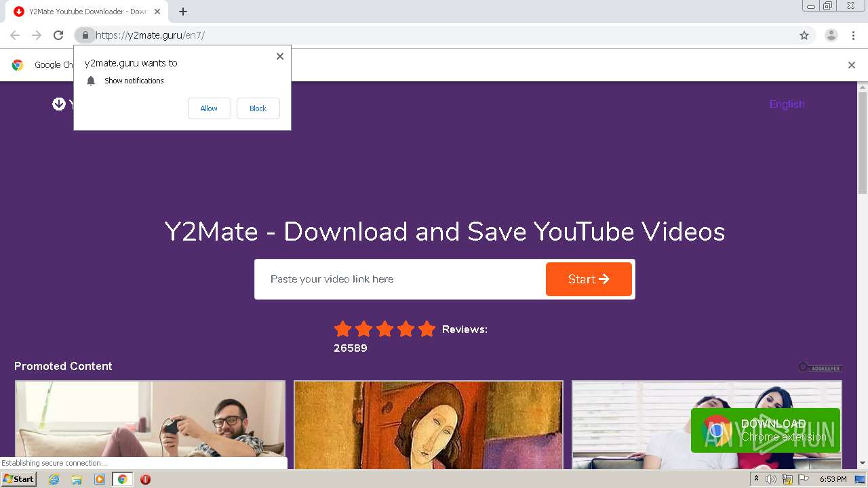Focus the 'Paste your video link here' field

400,279
